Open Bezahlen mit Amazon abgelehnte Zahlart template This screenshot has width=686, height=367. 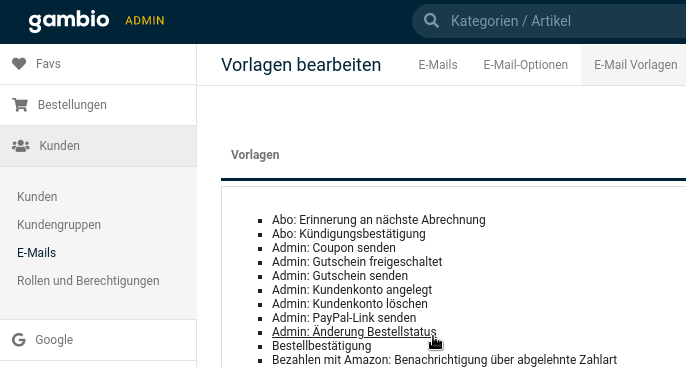pos(444,360)
